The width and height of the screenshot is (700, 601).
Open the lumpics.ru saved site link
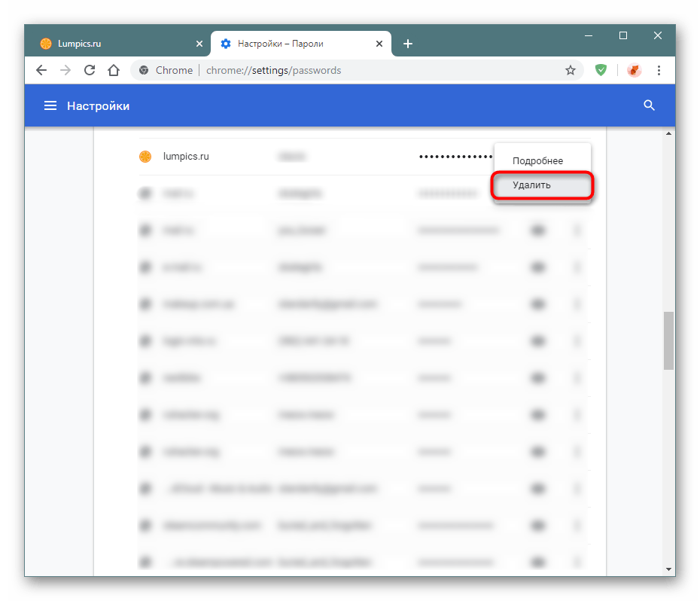pyautogui.click(x=186, y=157)
